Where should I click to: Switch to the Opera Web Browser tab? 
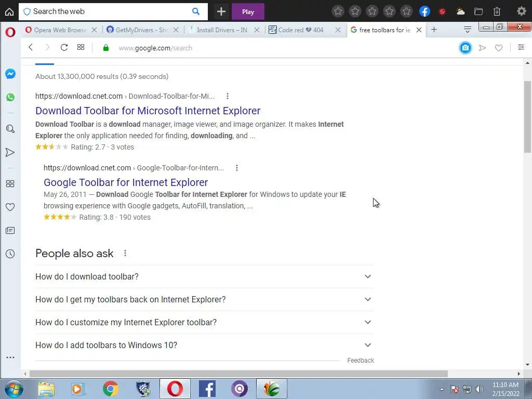pos(57,30)
